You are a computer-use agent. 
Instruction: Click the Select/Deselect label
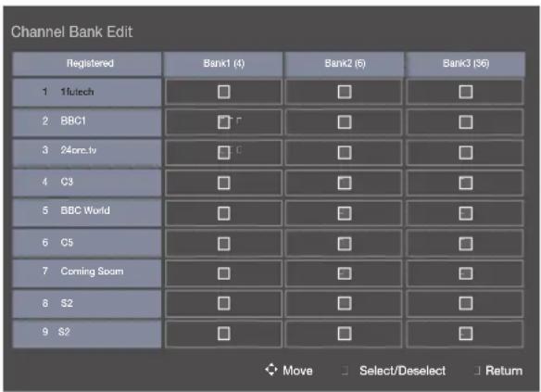click(x=402, y=371)
